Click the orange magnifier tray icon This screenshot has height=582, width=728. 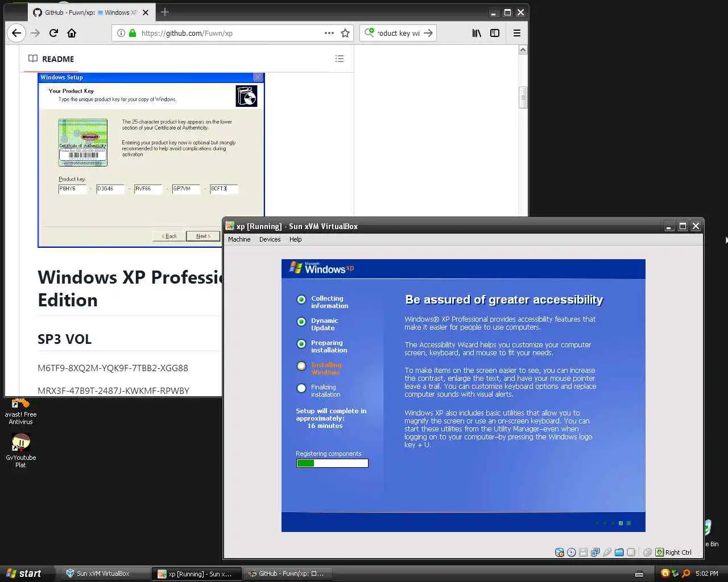coord(686,573)
